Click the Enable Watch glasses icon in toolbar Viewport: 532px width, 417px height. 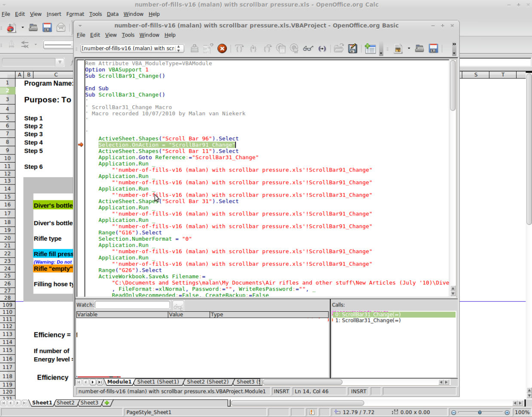pyautogui.click(x=308, y=49)
